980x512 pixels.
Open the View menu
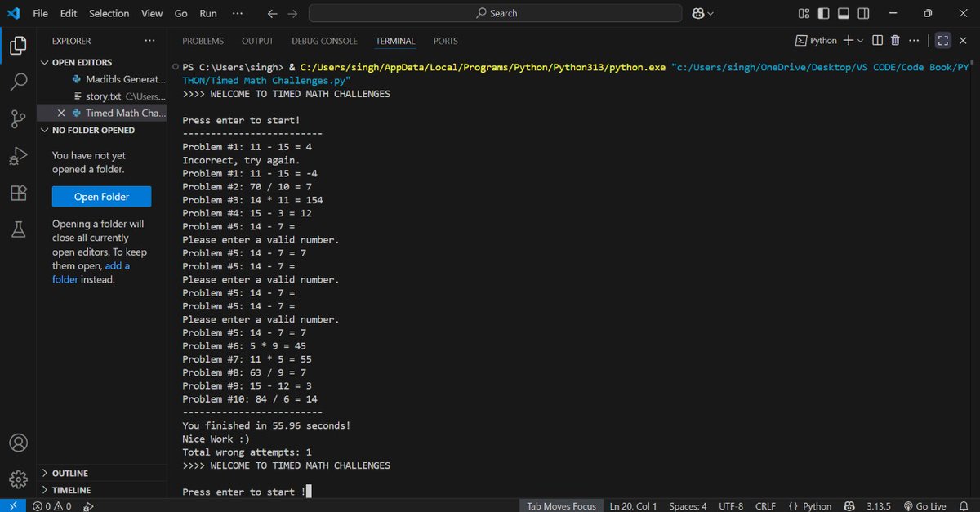click(x=152, y=13)
